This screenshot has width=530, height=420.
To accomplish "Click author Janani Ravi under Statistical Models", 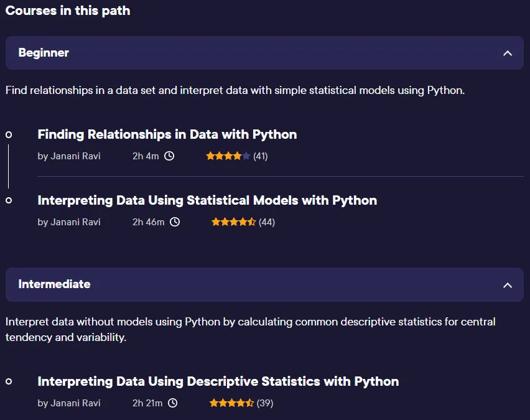I will [69, 222].
